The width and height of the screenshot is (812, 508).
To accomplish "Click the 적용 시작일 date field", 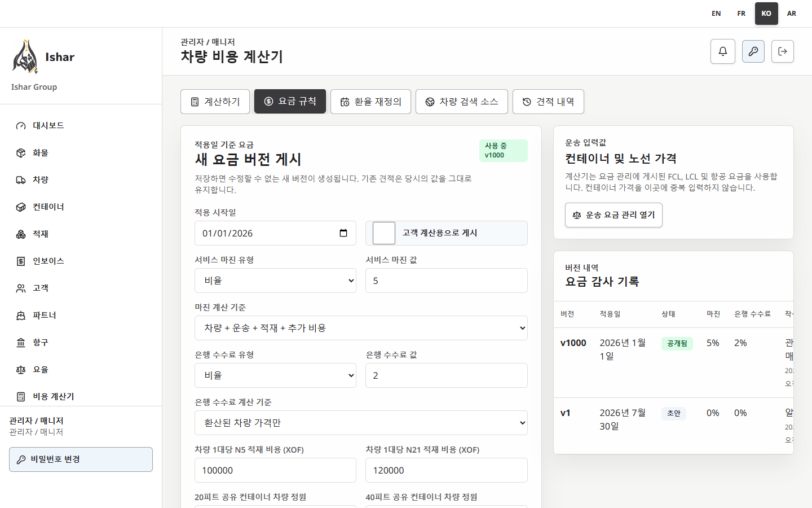I will coord(275,233).
